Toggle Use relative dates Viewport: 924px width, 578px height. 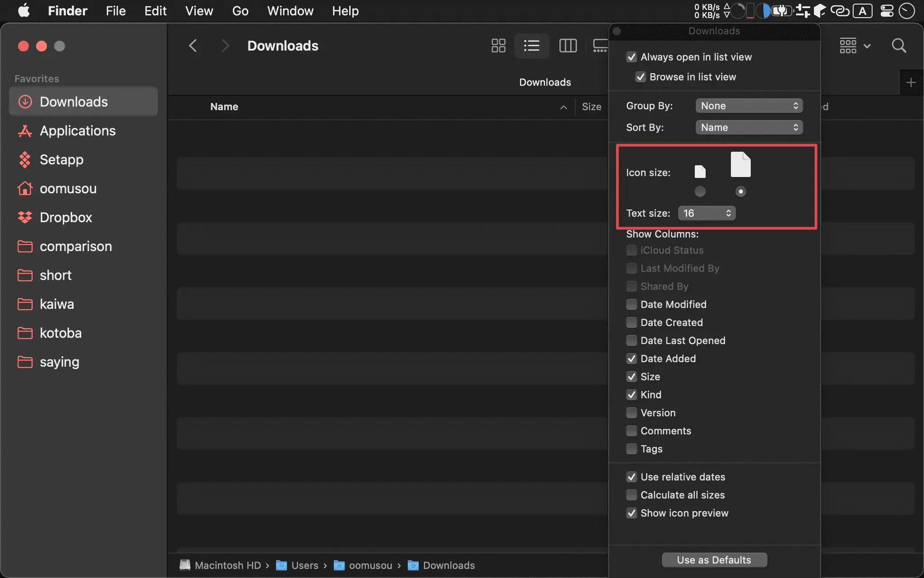(631, 477)
